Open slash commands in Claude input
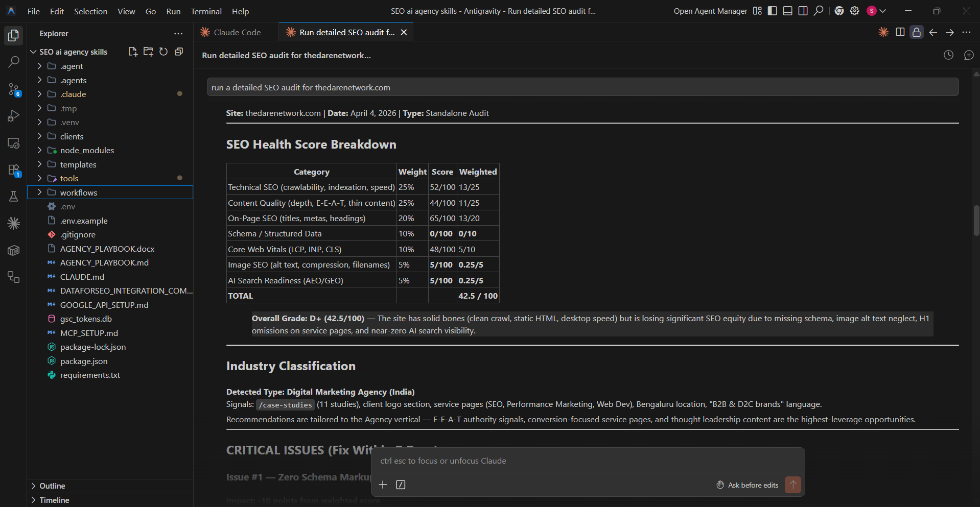This screenshot has height=507, width=980. coord(401,485)
